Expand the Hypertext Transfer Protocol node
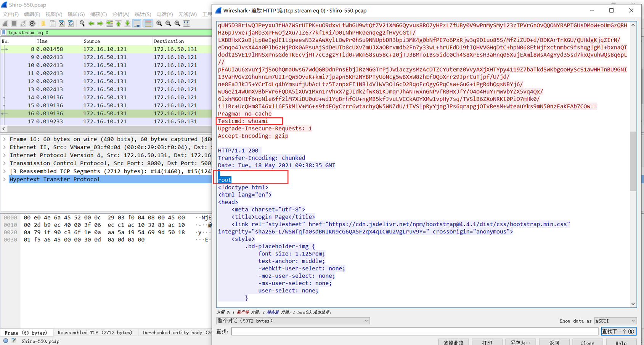The image size is (644, 345). click(5, 179)
